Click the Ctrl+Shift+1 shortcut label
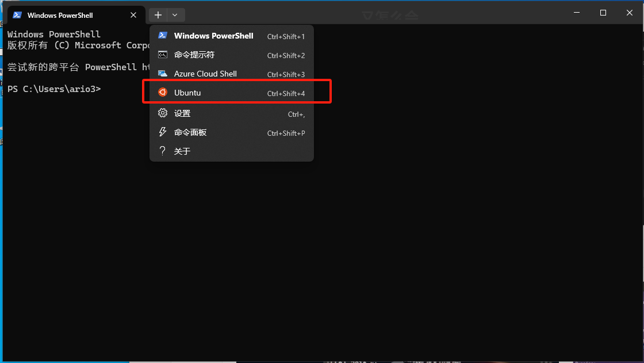 pyautogui.click(x=286, y=37)
